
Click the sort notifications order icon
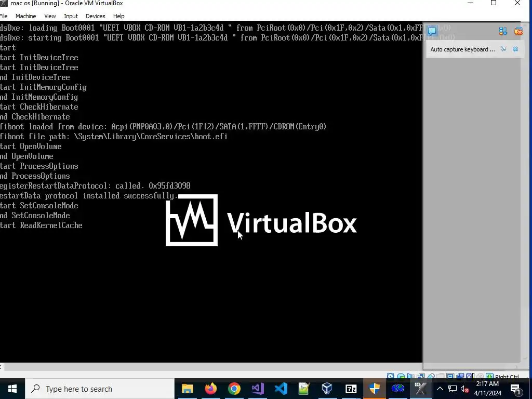503,31
